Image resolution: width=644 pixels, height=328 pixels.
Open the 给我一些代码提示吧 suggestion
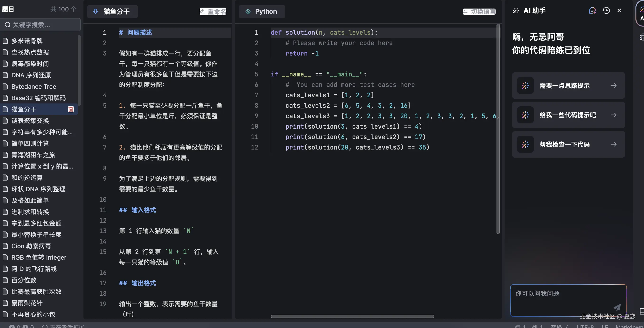pyautogui.click(x=568, y=115)
